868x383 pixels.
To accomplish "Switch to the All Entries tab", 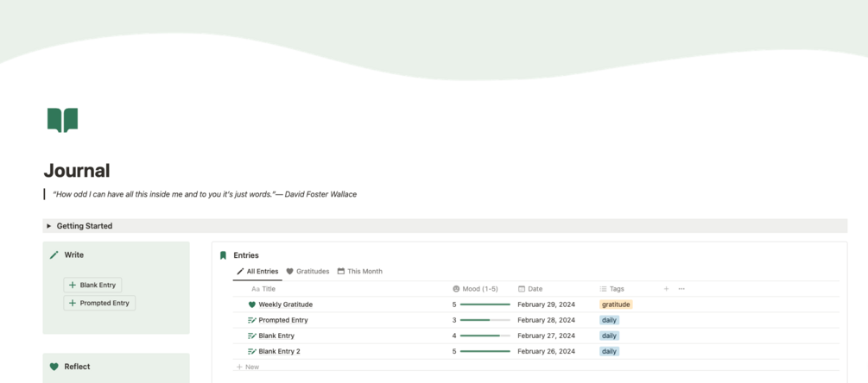I will (x=257, y=272).
